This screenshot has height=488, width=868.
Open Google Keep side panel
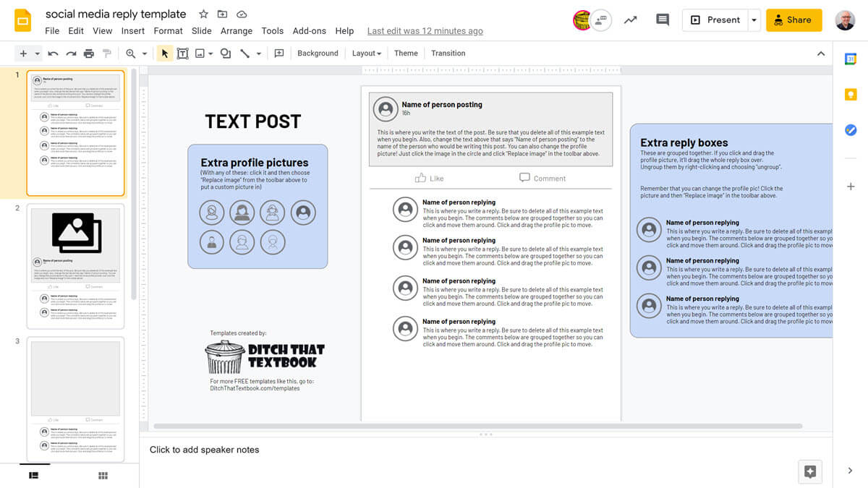pyautogui.click(x=851, y=95)
